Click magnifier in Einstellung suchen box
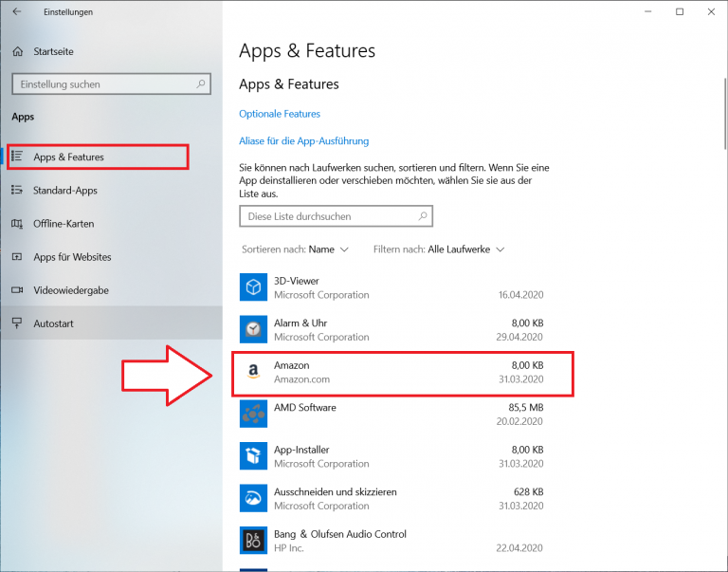Image resolution: width=728 pixels, height=572 pixels. [201, 84]
